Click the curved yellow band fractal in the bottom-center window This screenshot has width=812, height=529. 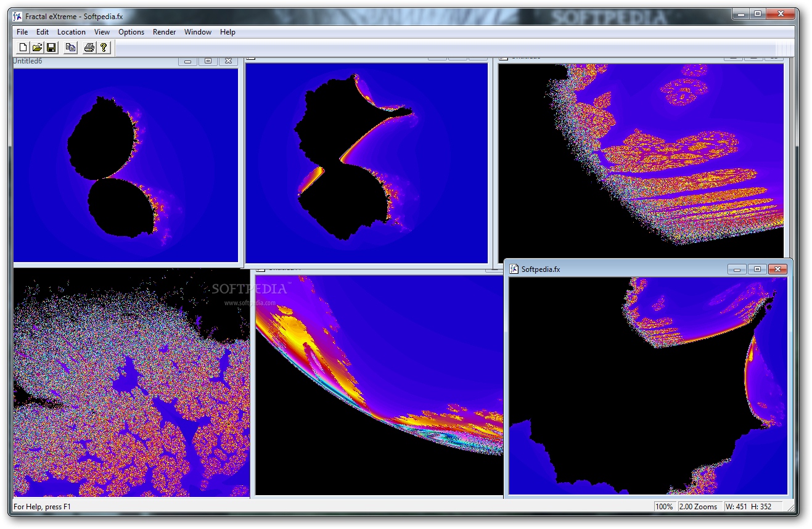(379, 385)
